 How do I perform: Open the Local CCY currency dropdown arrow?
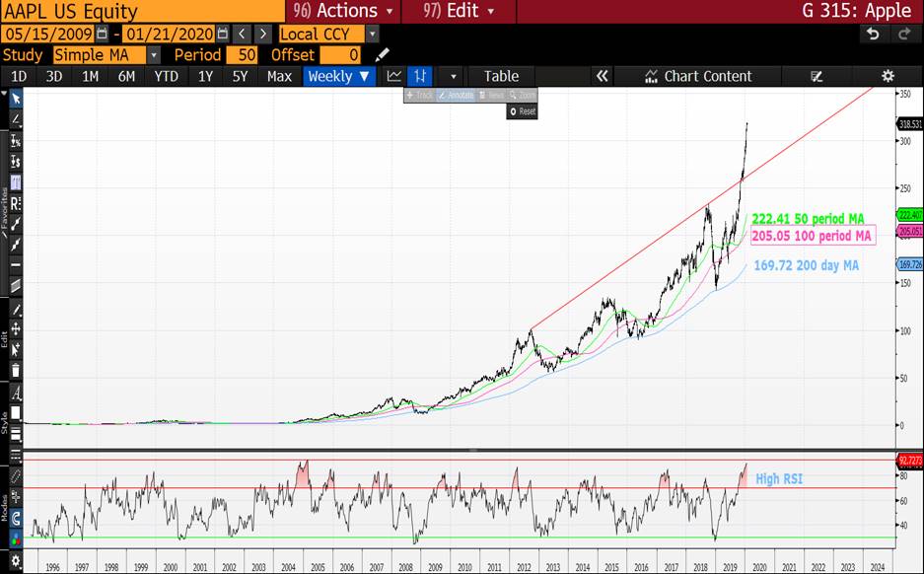pyautogui.click(x=373, y=35)
